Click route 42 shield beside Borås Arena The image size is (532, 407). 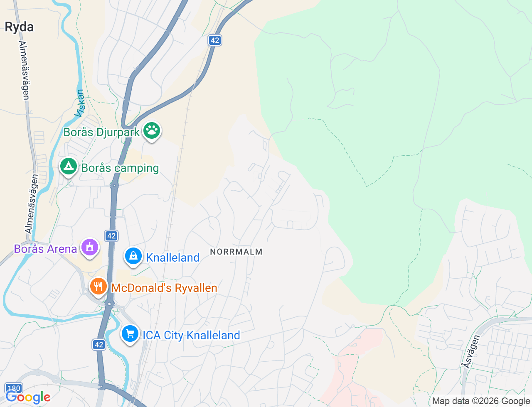[x=111, y=236]
